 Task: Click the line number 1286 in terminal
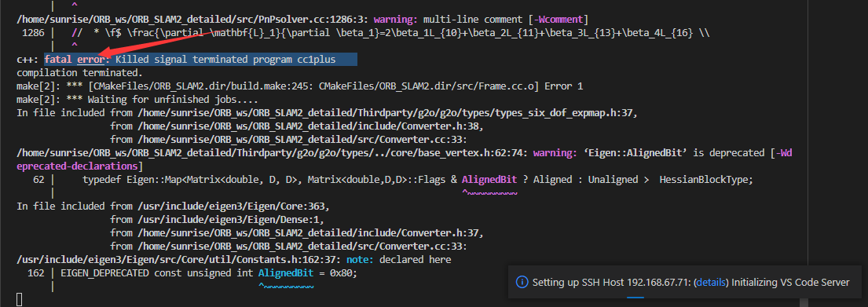tap(33, 33)
